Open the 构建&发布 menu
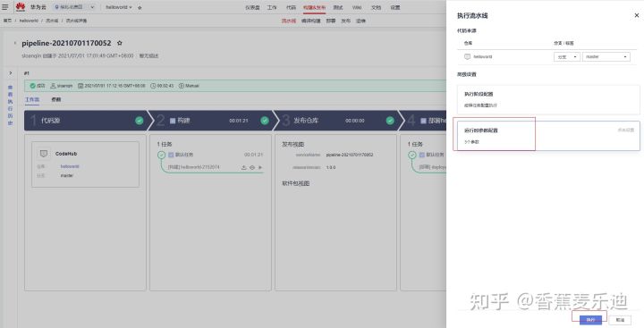Viewport: 644px width, 328px height. (314, 7)
